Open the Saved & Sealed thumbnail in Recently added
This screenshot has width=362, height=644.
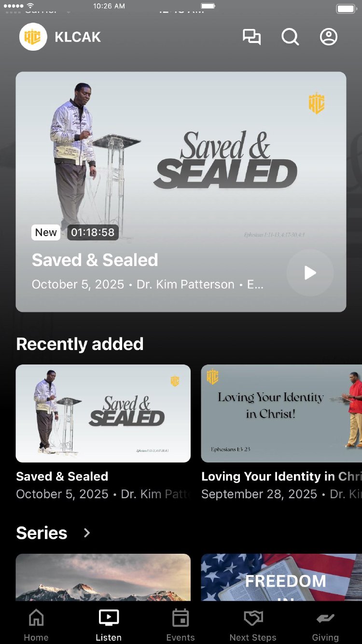coord(103,413)
